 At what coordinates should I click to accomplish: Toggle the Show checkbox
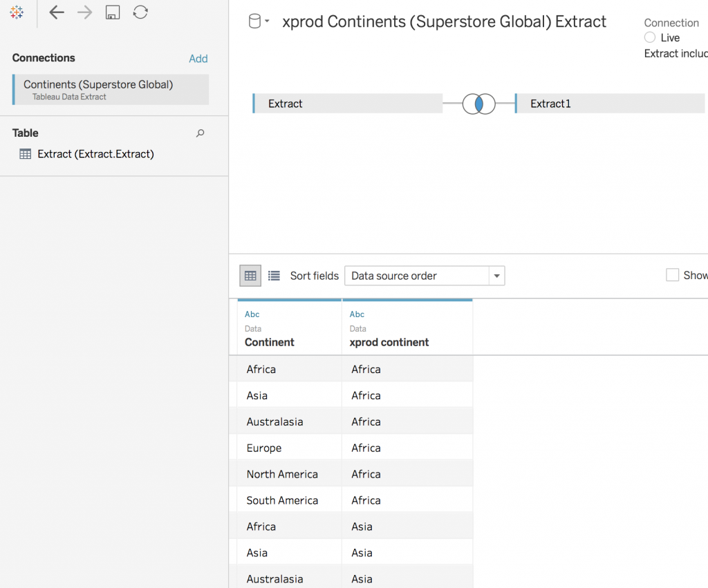coord(672,275)
